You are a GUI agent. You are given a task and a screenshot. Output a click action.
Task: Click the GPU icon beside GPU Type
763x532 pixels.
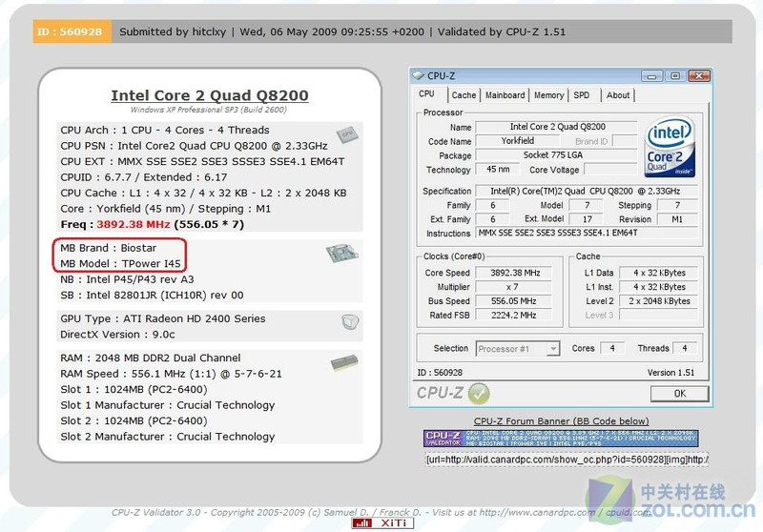coord(350,321)
